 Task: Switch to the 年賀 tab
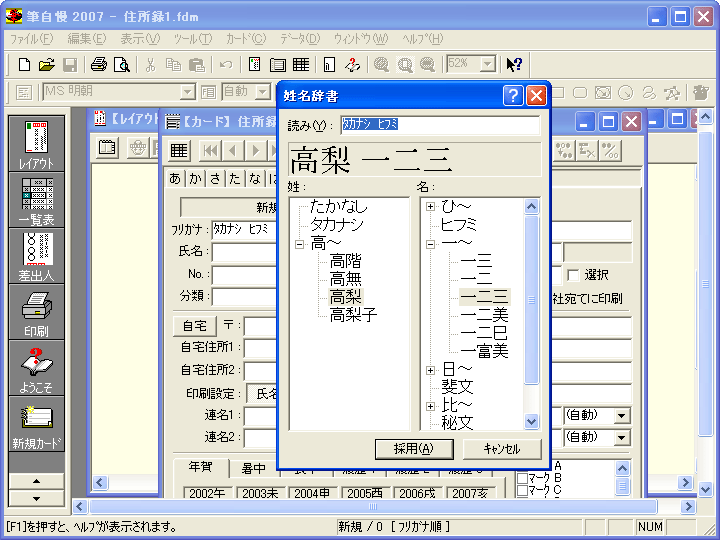coord(201,467)
